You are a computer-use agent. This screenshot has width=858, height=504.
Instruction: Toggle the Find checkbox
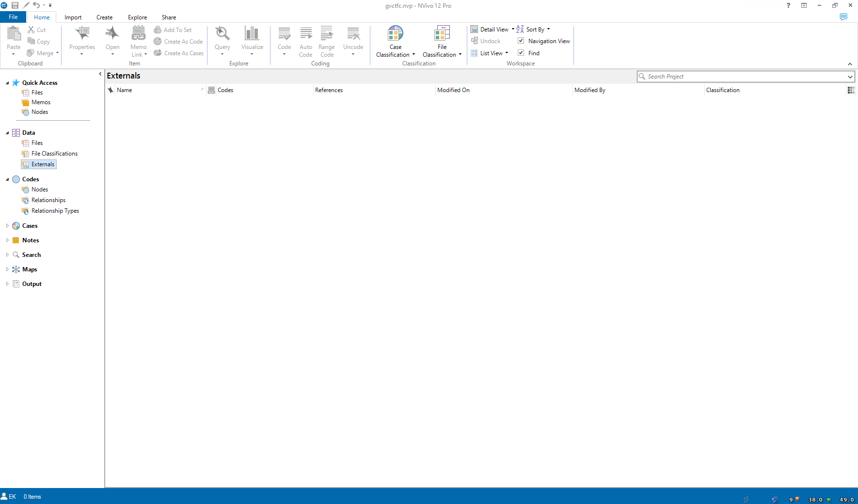tap(521, 53)
